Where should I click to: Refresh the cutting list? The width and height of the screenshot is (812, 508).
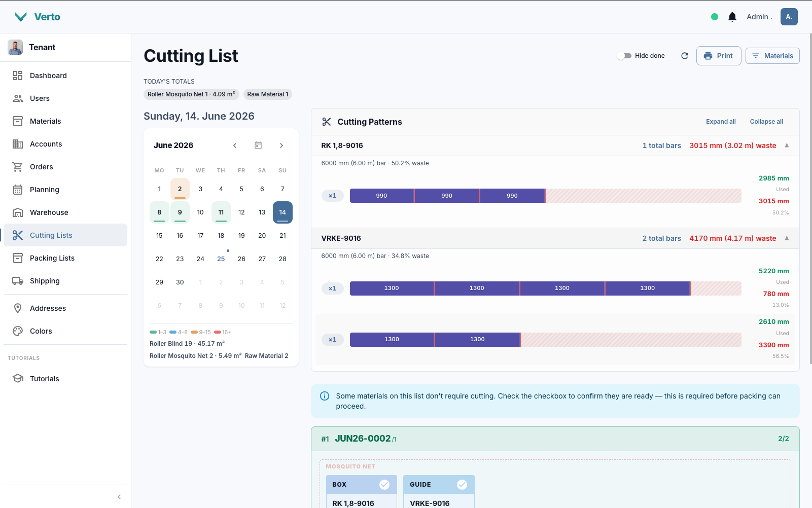(685, 56)
